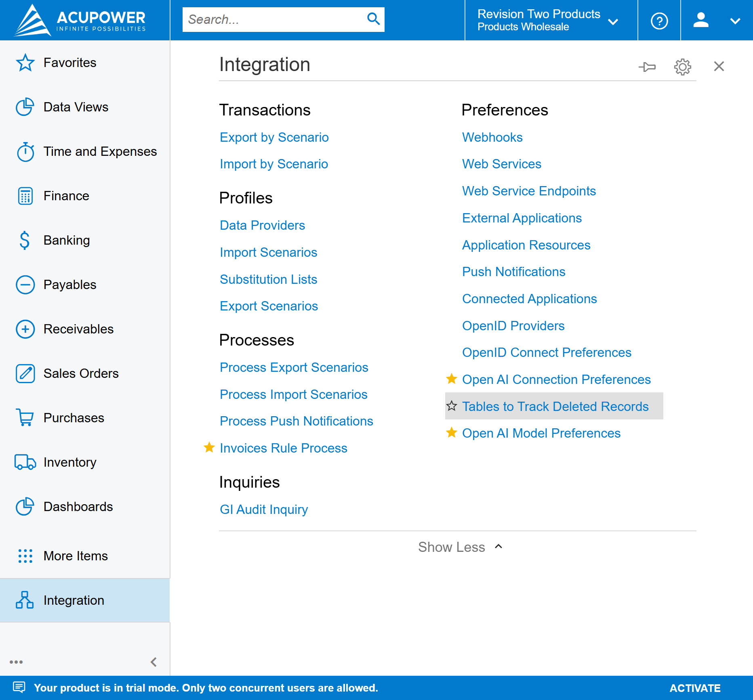Viewport: 753px width, 700px height.
Task: Open the help question mark icon
Action: coord(659,21)
